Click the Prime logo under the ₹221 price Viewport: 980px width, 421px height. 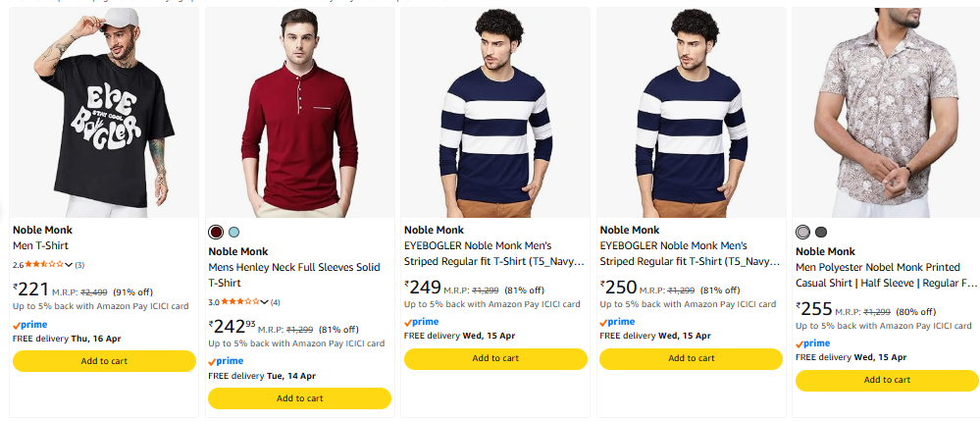pos(29,325)
